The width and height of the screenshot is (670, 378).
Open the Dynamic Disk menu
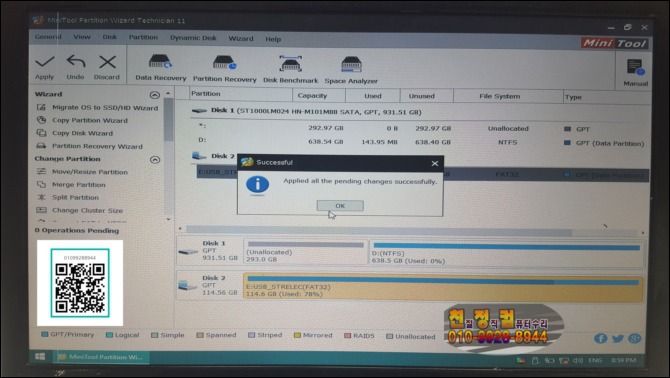pos(193,38)
